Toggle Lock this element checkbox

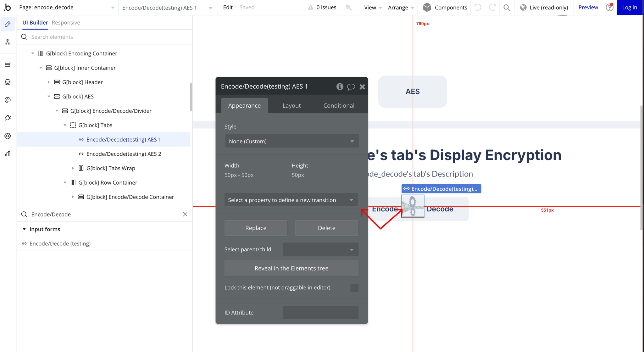(x=355, y=288)
